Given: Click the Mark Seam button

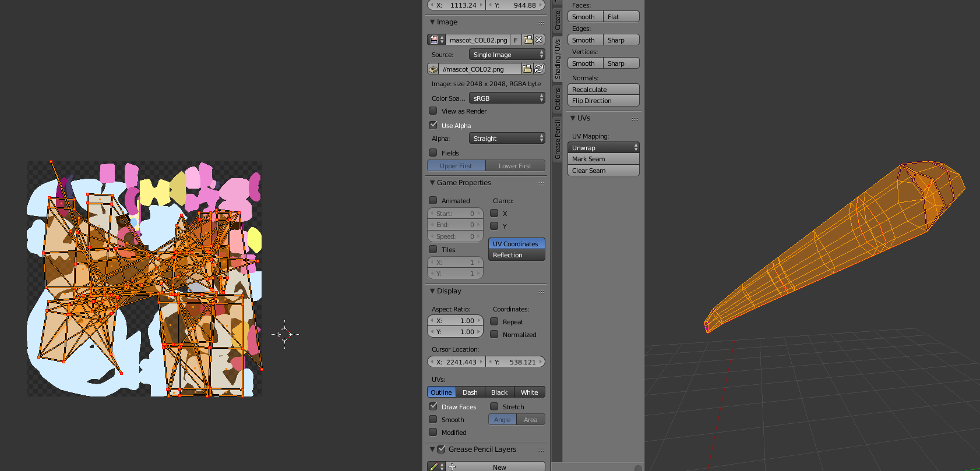Looking at the screenshot, I should [604, 159].
